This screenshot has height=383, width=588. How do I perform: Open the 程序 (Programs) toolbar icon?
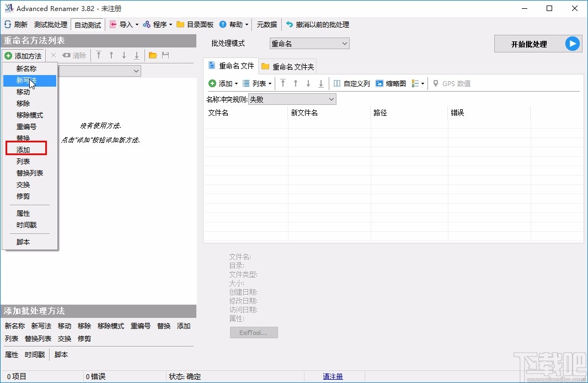[147, 24]
